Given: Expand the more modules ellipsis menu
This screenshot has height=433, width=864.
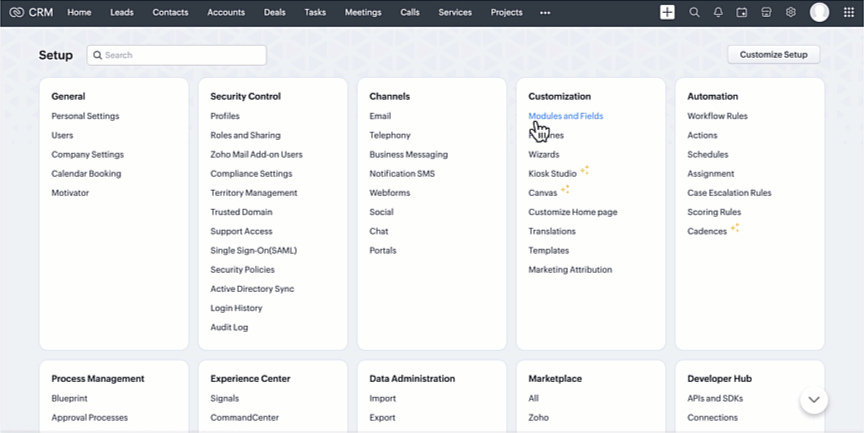Looking at the screenshot, I should click(x=545, y=12).
